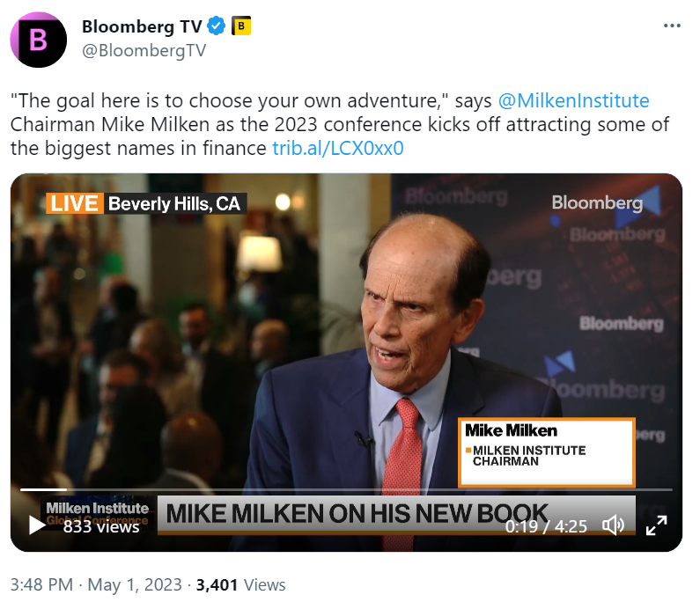Click the 0:19 / 4:25 time display

tap(546, 526)
